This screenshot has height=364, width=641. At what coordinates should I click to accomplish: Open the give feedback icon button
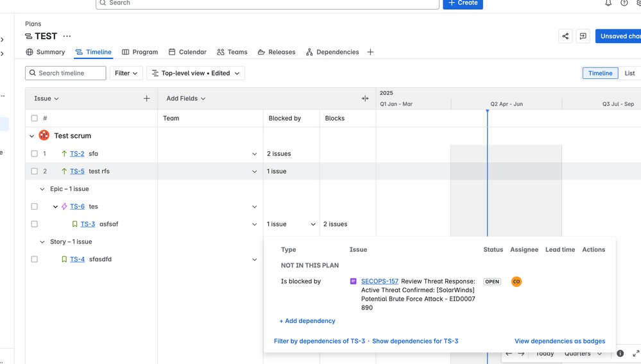pyautogui.click(x=583, y=37)
